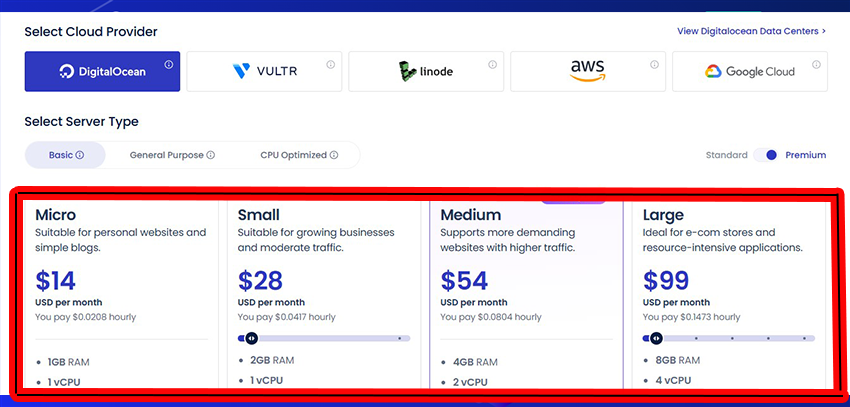Image resolution: width=850 pixels, height=407 pixels.
Task: Click the info icon on Linode card
Action: (x=493, y=65)
